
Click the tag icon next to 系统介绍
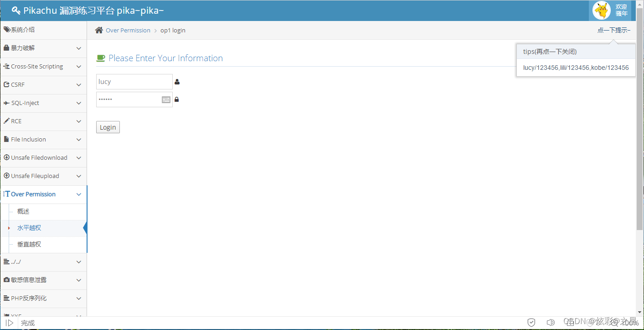pos(6,30)
